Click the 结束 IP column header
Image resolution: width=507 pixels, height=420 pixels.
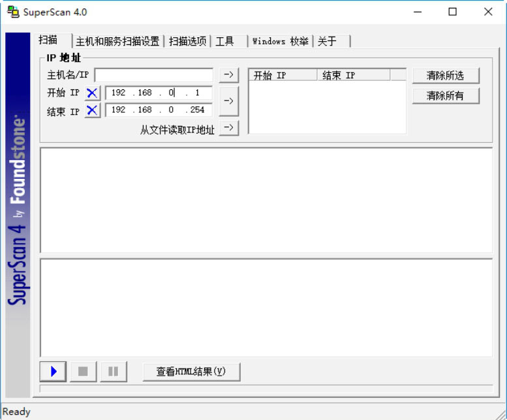352,76
